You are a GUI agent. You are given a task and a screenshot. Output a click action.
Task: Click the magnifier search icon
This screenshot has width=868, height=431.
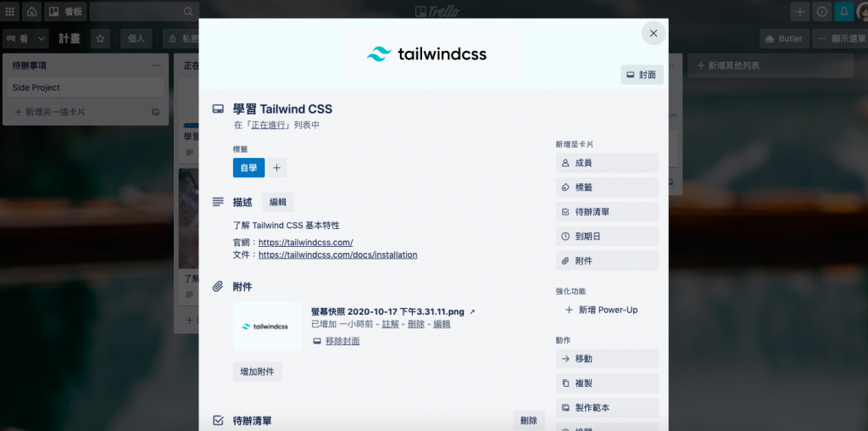pyautogui.click(x=188, y=11)
